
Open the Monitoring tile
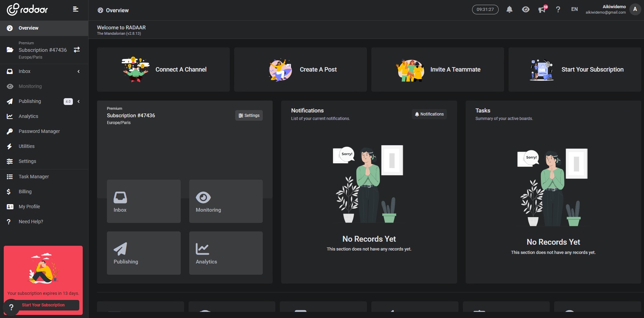[226, 201]
